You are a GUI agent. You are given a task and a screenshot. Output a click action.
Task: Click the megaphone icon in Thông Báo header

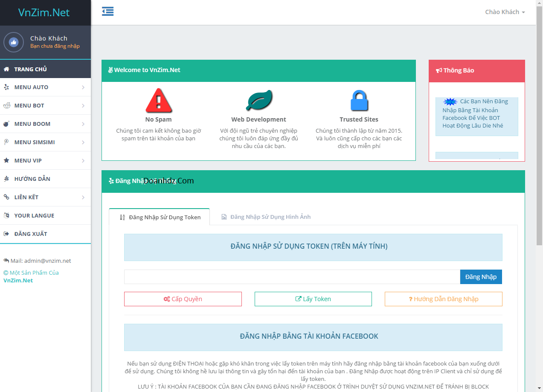(439, 71)
